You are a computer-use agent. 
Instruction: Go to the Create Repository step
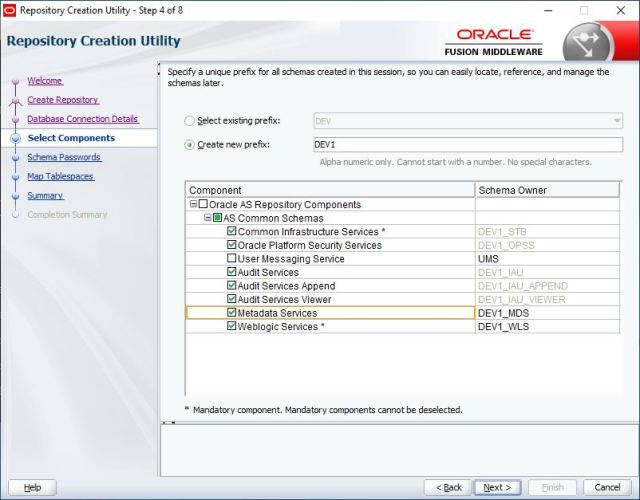(x=63, y=100)
